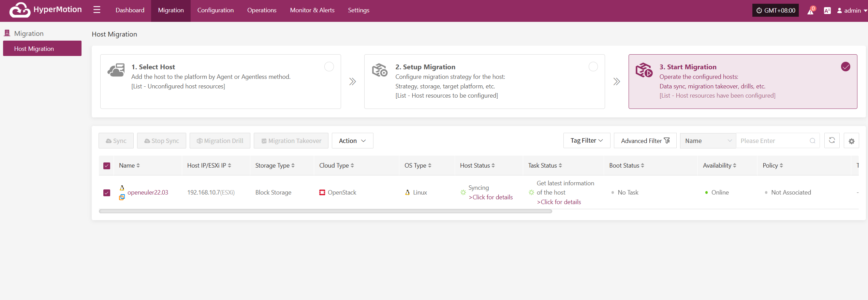This screenshot has width=868, height=300.
Task: Click the Migration building icon in sidebar
Action: click(7, 33)
